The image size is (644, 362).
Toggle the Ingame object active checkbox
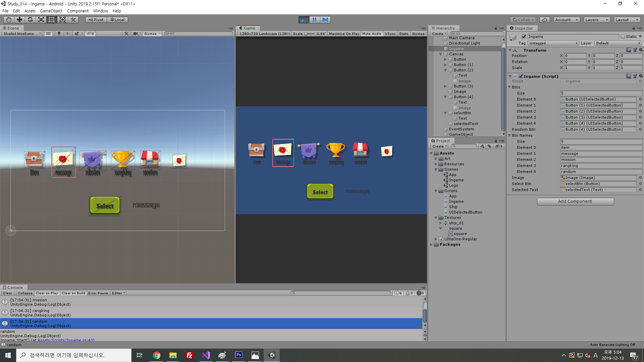click(524, 37)
